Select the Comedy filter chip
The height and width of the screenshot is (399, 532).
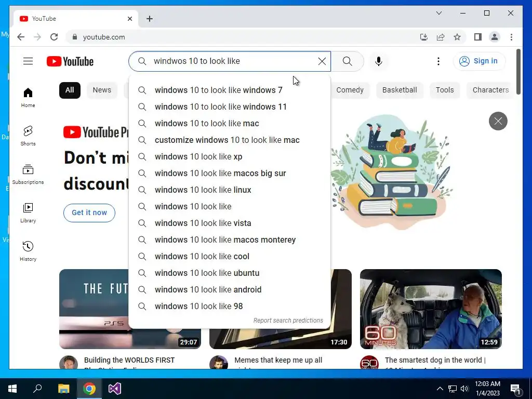(350, 90)
